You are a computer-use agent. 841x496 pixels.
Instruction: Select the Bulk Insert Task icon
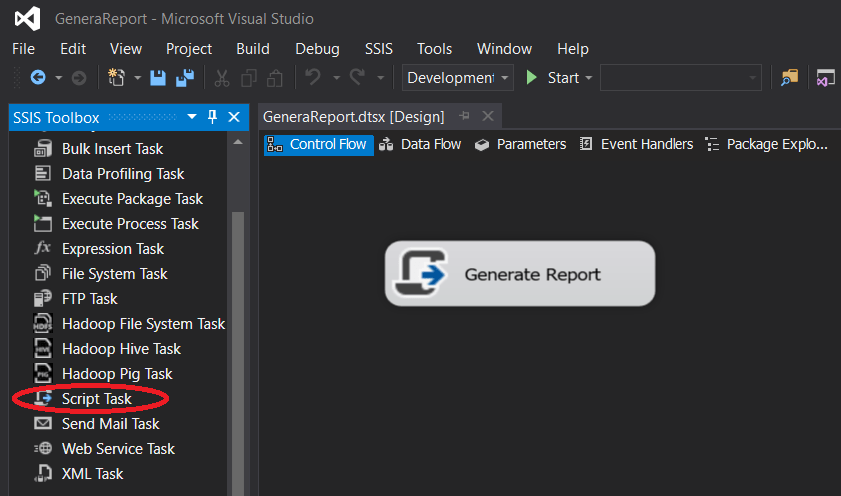click(x=43, y=149)
